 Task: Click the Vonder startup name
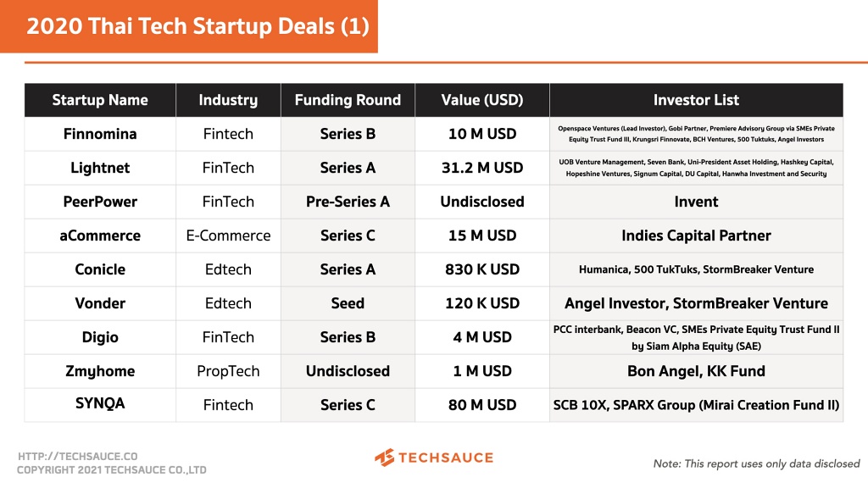(100, 303)
